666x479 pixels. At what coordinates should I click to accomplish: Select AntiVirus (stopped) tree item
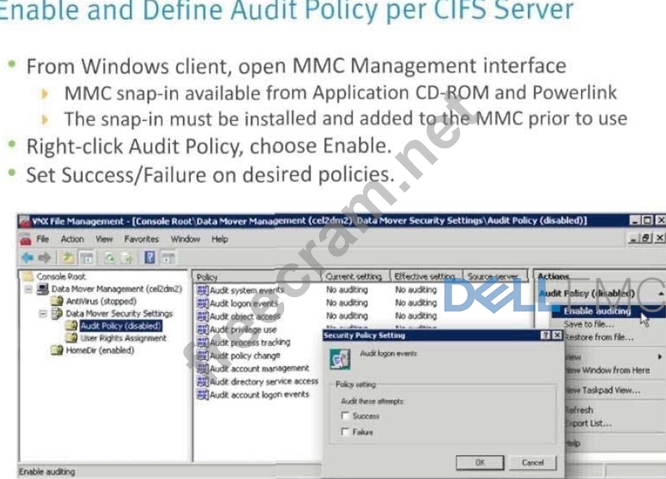pyautogui.click(x=101, y=301)
